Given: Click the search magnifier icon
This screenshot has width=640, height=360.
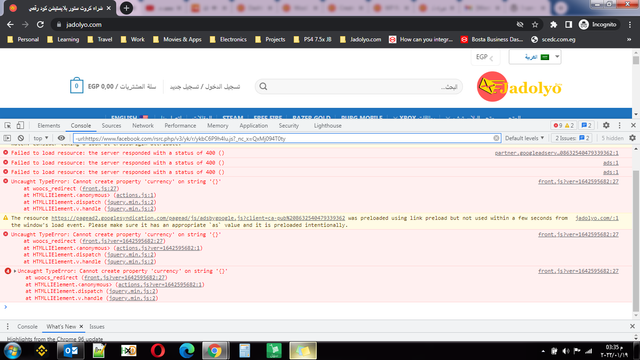Looking at the screenshot, I should (x=263, y=87).
